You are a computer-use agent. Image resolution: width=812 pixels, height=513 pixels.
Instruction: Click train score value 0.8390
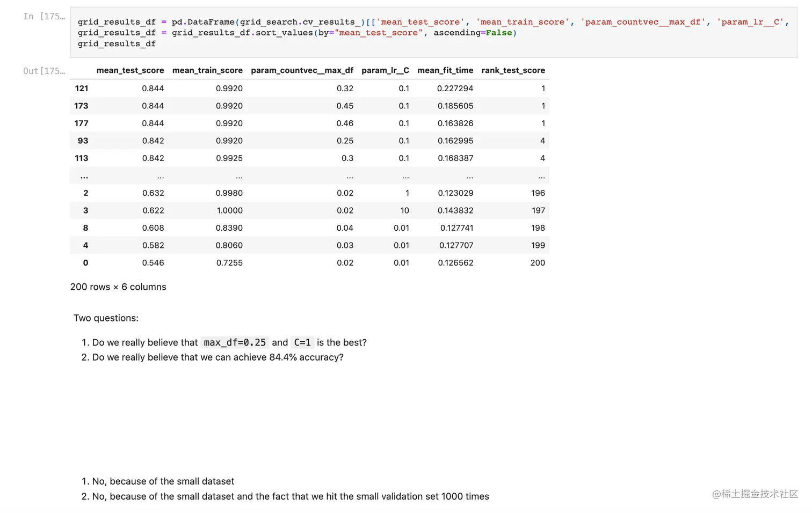point(229,228)
